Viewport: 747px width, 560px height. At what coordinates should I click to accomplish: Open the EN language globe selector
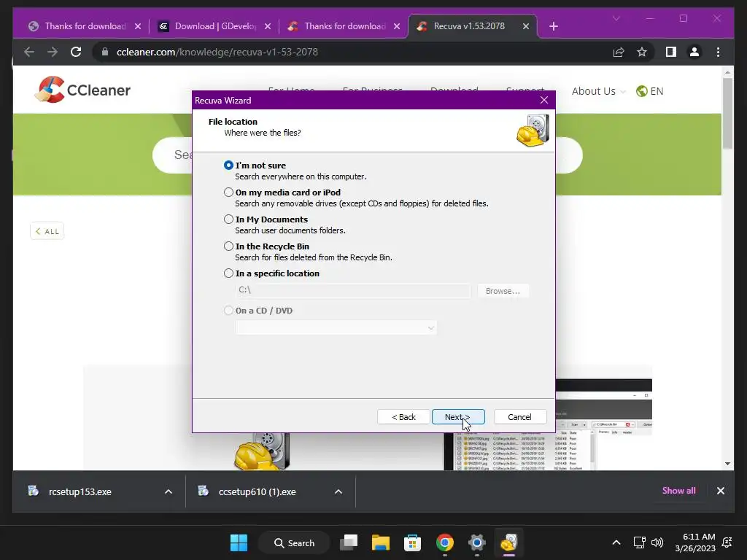[650, 91]
